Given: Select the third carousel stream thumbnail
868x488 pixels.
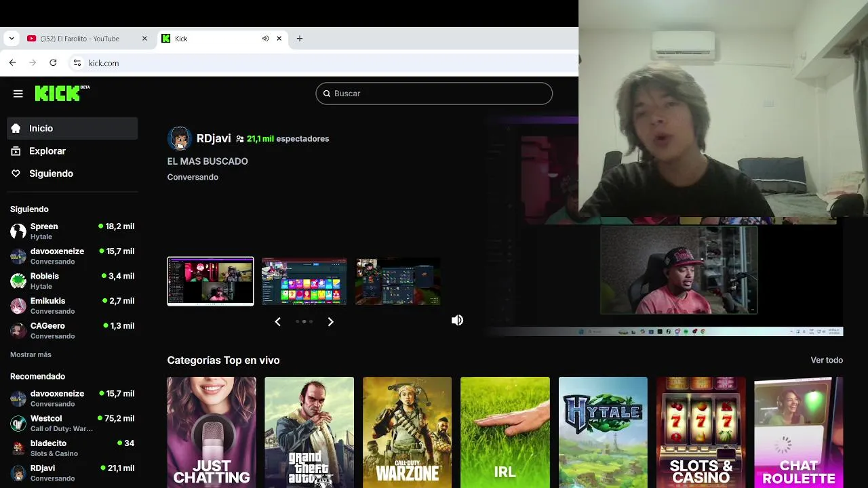Looking at the screenshot, I should [x=398, y=281].
